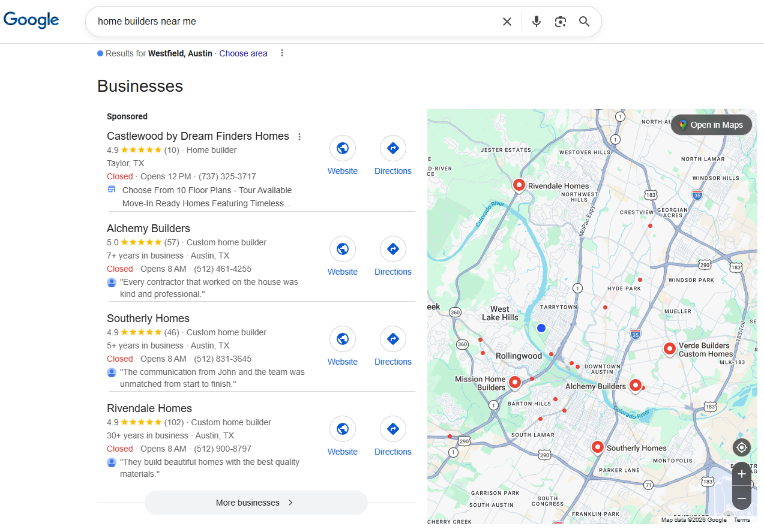764x532 pixels.
Task: Select Verde Builders pin on the map
Action: (670, 348)
